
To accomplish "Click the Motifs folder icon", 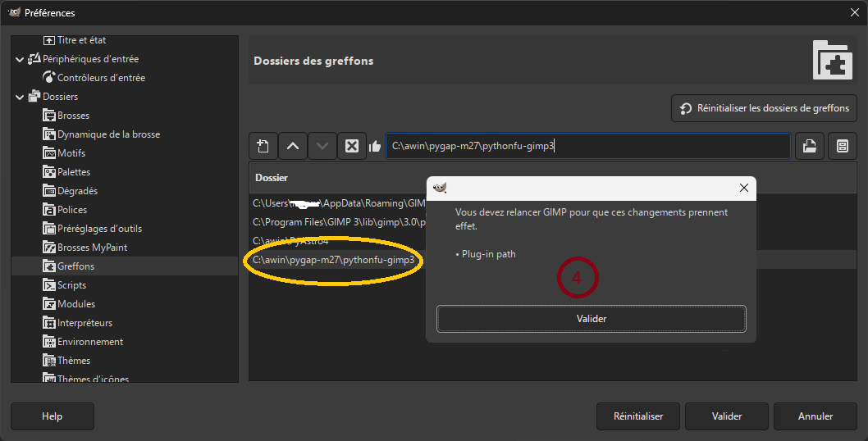I will point(49,152).
